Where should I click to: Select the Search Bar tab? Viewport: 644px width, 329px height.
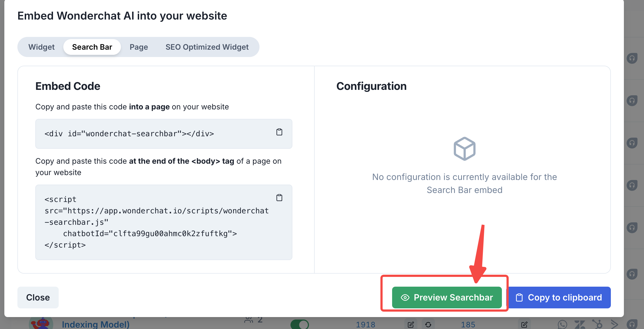tap(92, 47)
